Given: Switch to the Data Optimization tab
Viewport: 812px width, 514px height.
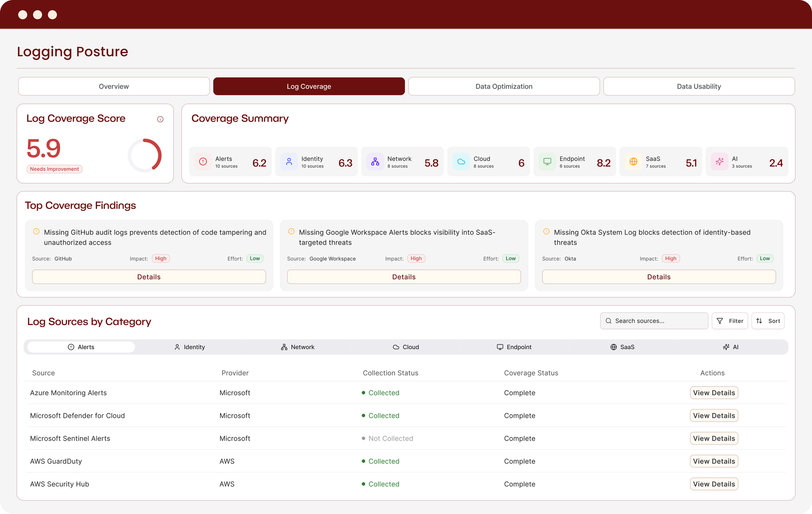Looking at the screenshot, I should (504, 86).
